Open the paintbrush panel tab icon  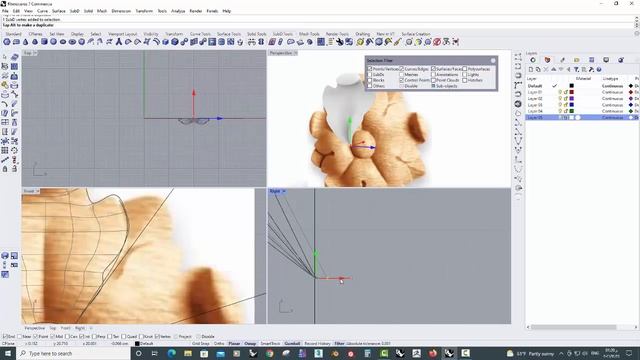(x=562, y=60)
